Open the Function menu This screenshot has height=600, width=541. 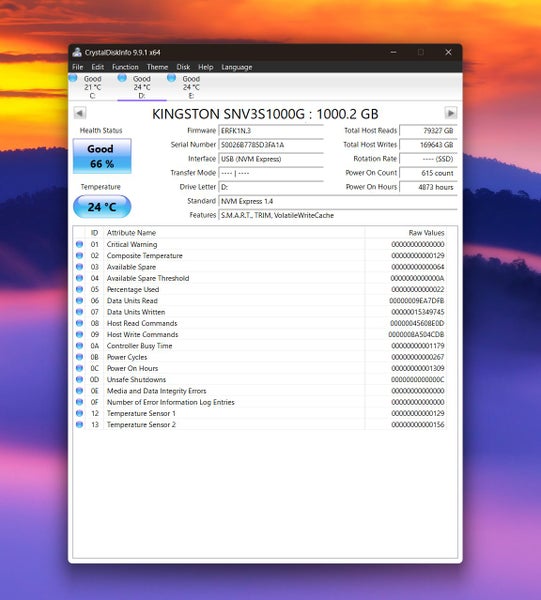[125, 67]
